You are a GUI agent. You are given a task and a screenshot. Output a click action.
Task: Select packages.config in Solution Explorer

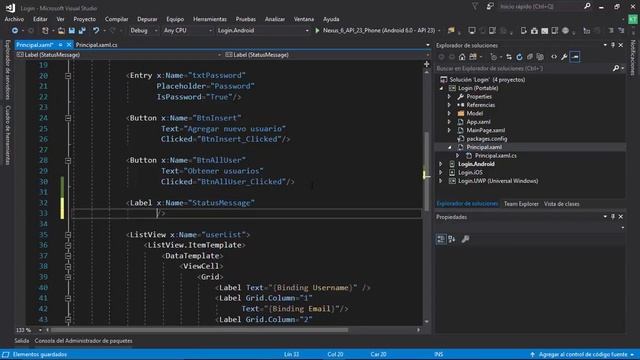(x=487, y=139)
